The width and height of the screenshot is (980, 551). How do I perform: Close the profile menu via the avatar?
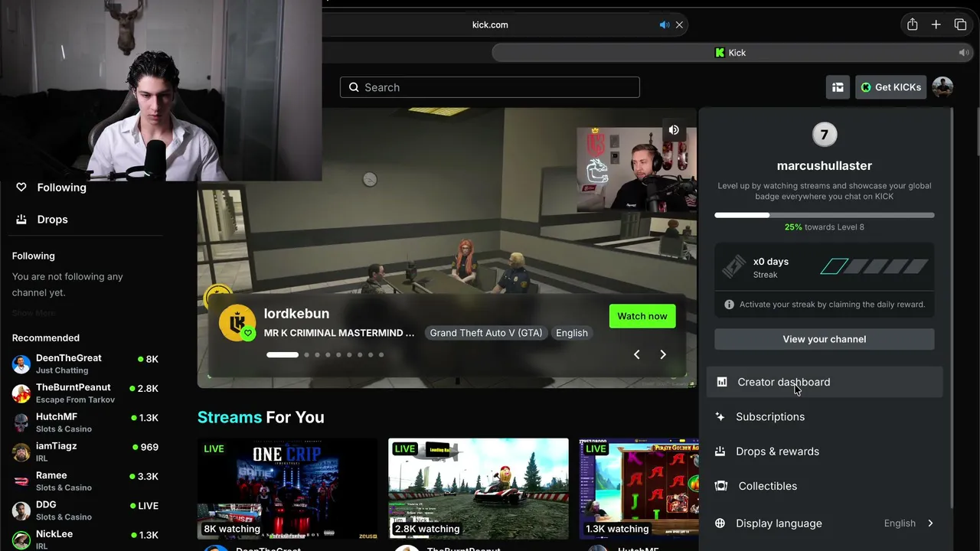pyautogui.click(x=942, y=87)
